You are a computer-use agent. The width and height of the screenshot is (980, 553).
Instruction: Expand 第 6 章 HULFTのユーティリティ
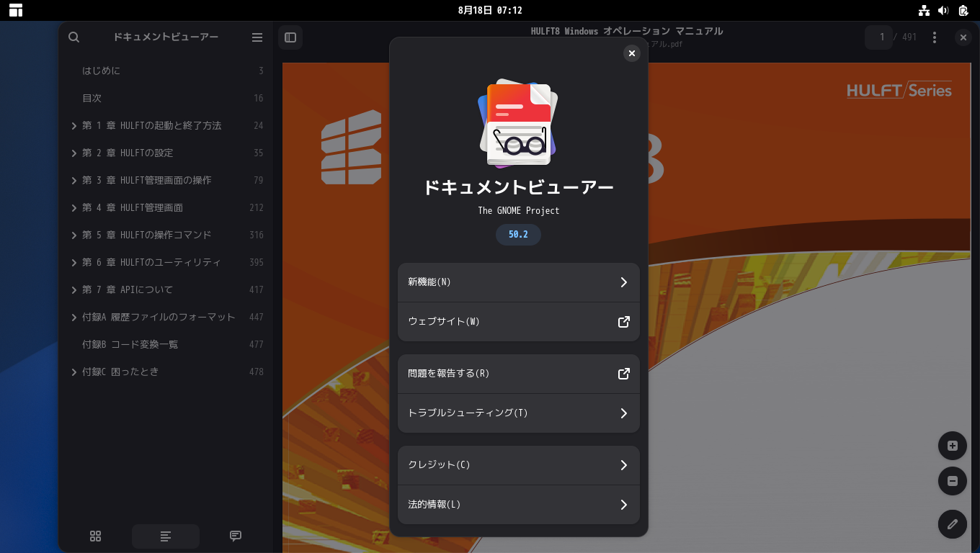(74, 263)
